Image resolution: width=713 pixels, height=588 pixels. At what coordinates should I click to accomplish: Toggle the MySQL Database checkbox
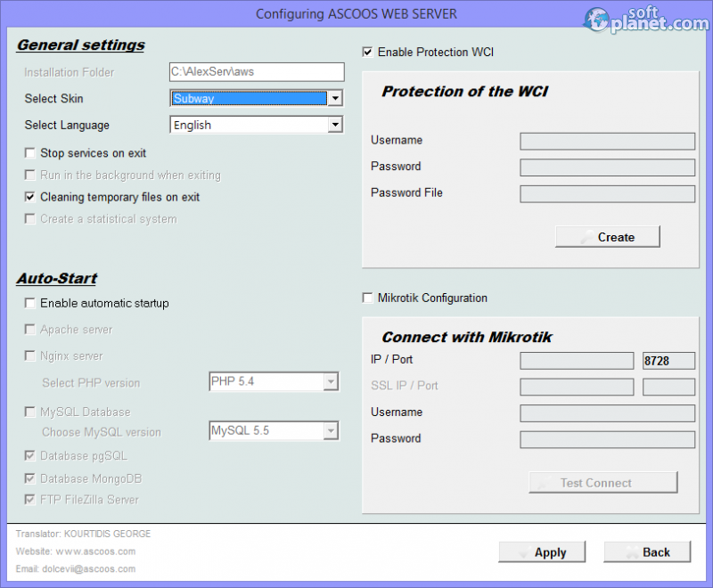pyautogui.click(x=29, y=412)
